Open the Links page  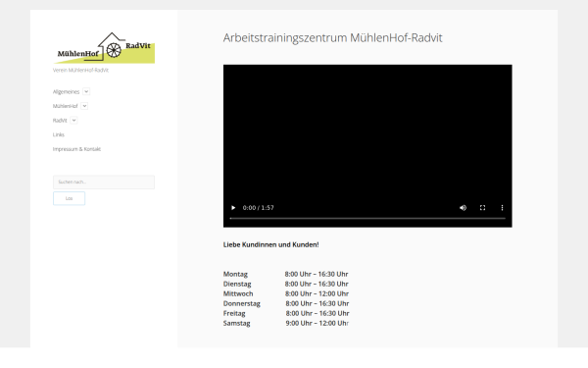pos(59,134)
